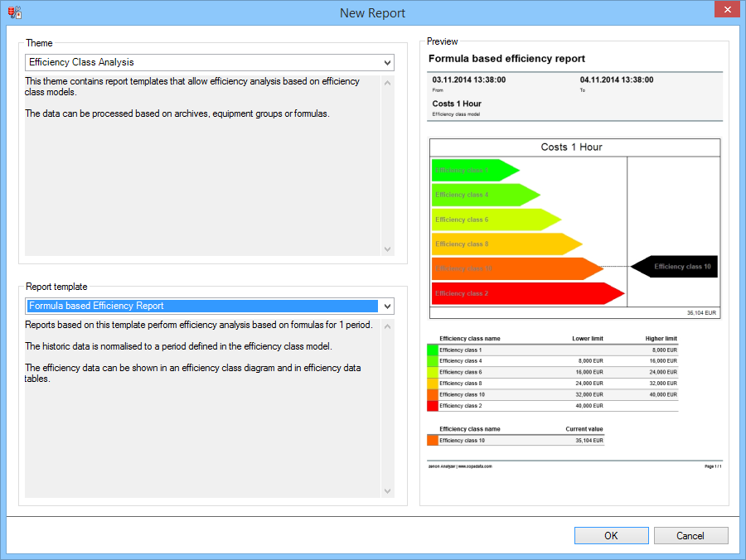The image size is (746, 560).
Task: Click the preview title 'Formula based efficiency report'
Action: point(506,59)
